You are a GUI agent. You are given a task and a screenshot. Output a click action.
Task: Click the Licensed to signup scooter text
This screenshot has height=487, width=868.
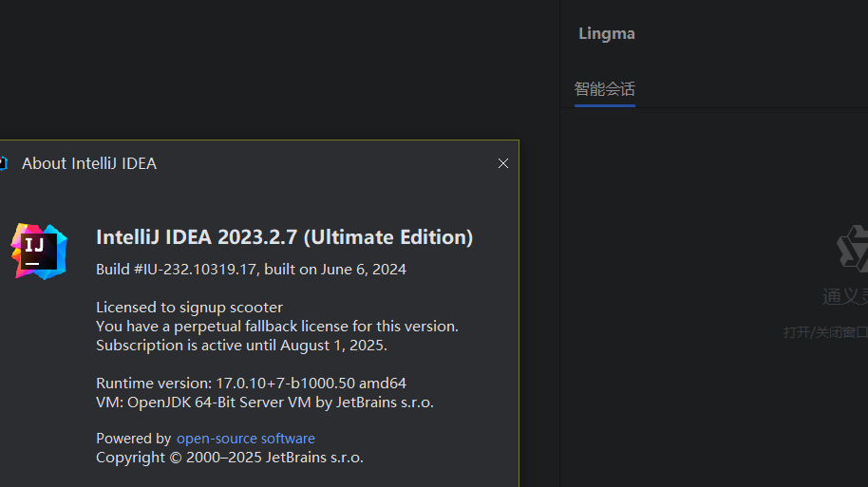(x=189, y=307)
